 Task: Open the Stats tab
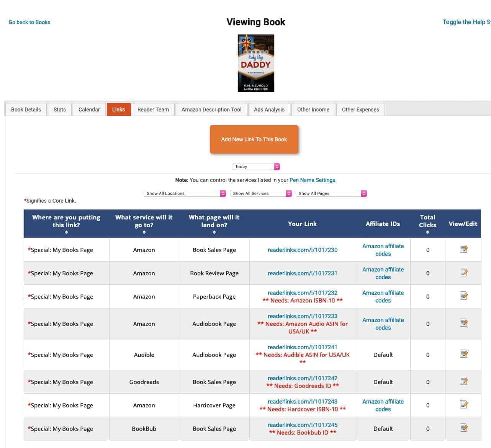click(60, 110)
